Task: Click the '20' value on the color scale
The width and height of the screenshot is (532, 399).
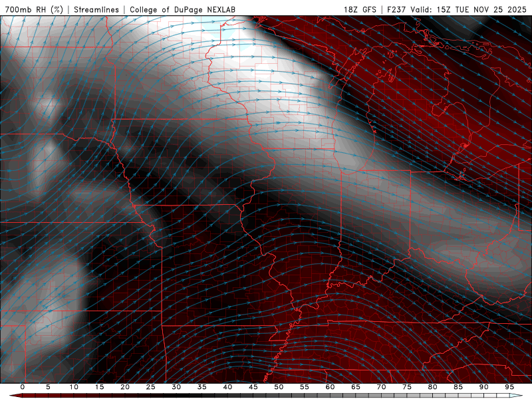Action: click(x=125, y=387)
